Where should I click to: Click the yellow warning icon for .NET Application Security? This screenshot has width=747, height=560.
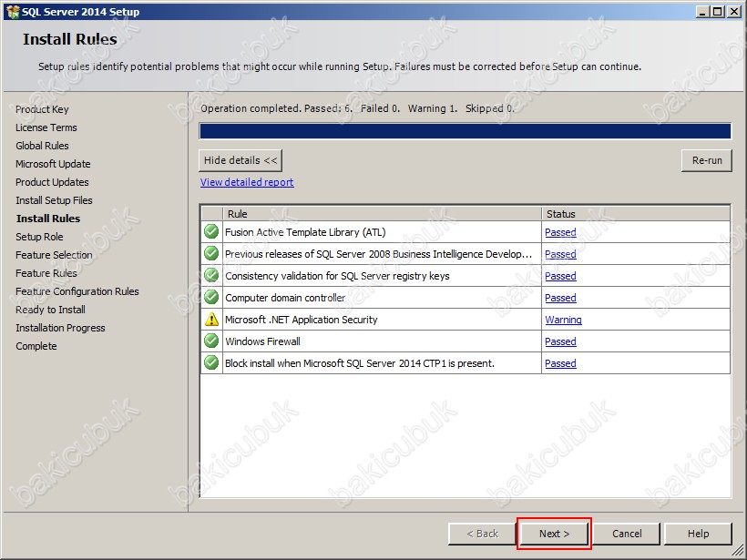211,320
